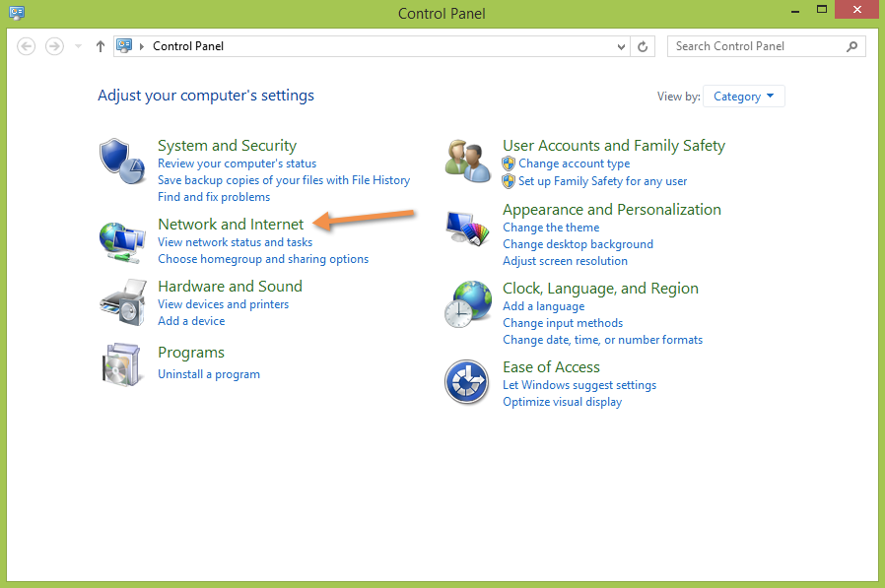This screenshot has width=885, height=588.
Task: Open the Programs disc box icon
Action: click(122, 364)
